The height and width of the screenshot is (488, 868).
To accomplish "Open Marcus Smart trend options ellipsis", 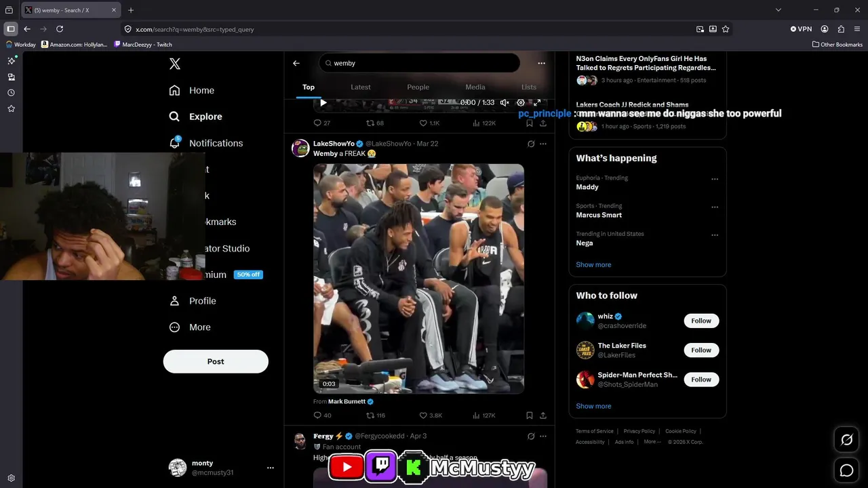I will [x=715, y=207].
